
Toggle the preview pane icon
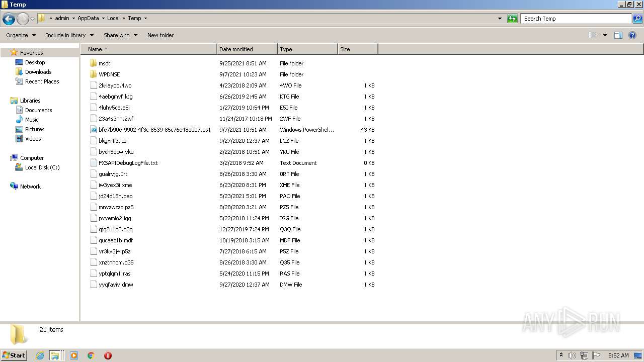point(618,35)
